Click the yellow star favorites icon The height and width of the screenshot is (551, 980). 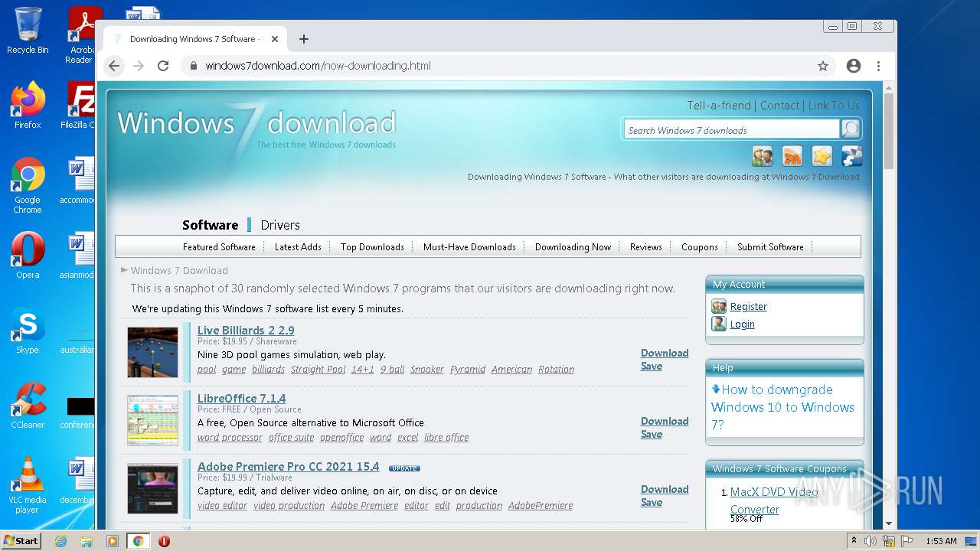click(822, 156)
